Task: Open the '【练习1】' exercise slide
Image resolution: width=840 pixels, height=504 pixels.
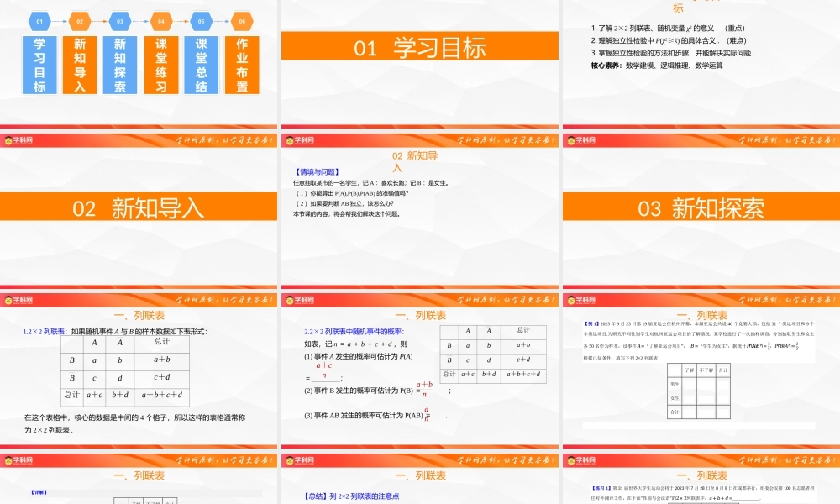Action: pos(701,478)
